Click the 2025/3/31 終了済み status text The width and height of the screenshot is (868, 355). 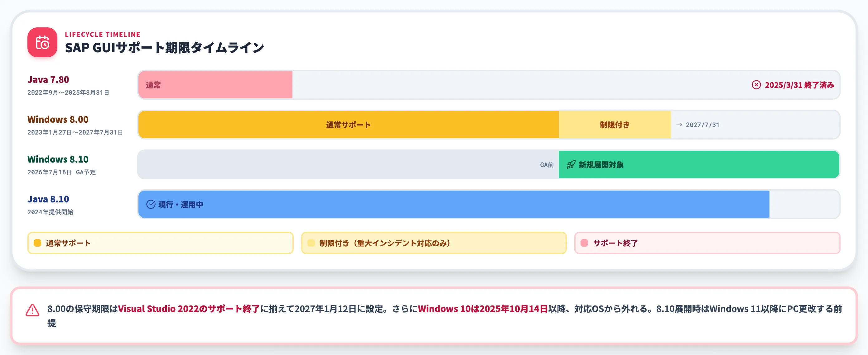(799, 85)
